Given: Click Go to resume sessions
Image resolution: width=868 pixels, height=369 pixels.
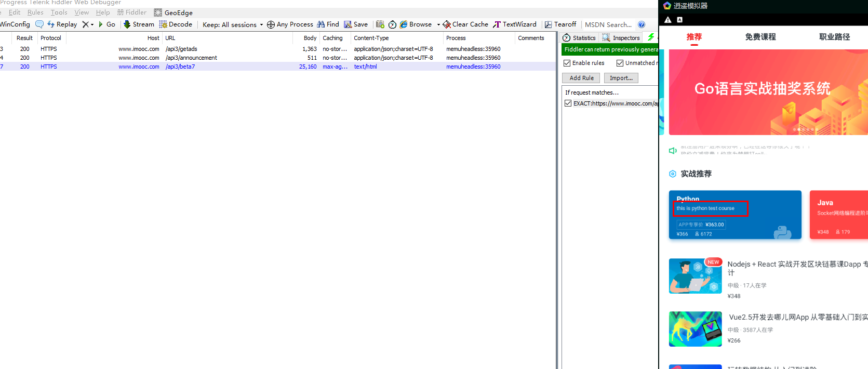Looking at the screenshot, I should [x=106, y=24].
